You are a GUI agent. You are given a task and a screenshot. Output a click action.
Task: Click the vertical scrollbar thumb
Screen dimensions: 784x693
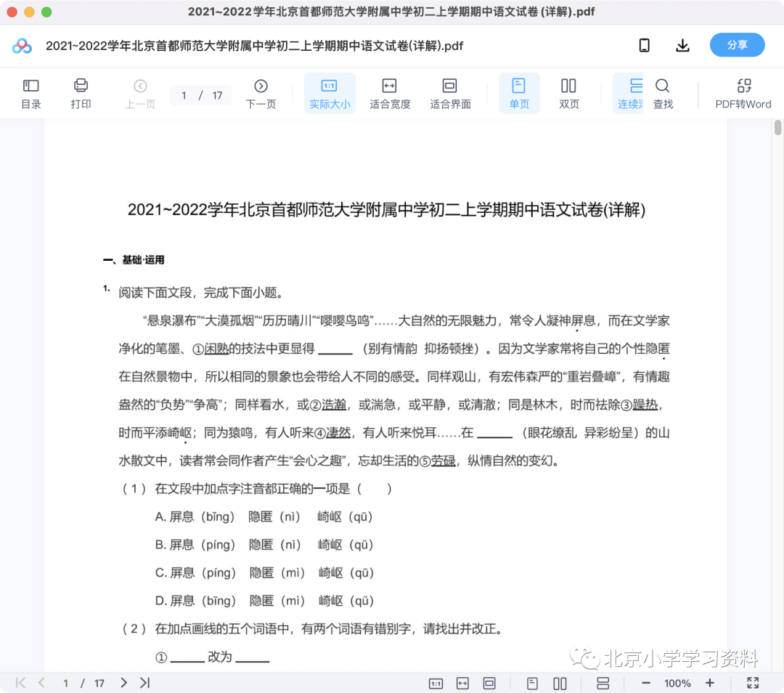pyautogui.click(x=777, y=128)
